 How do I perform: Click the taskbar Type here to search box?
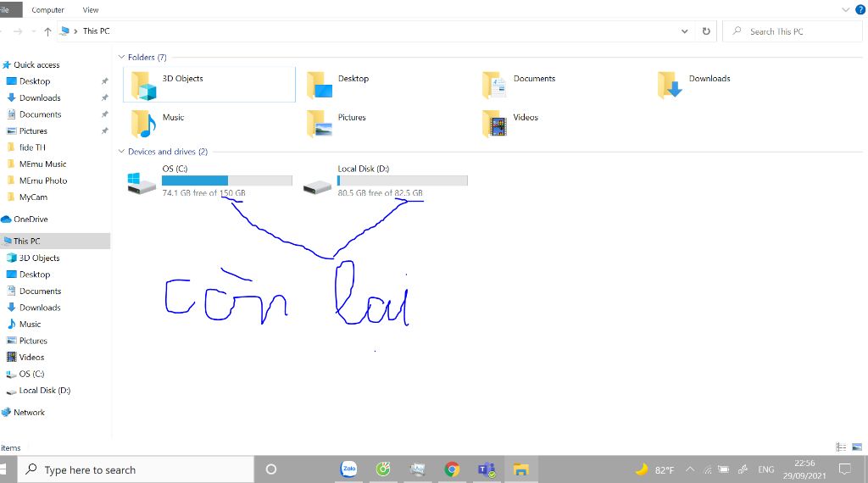click(136, 469)
